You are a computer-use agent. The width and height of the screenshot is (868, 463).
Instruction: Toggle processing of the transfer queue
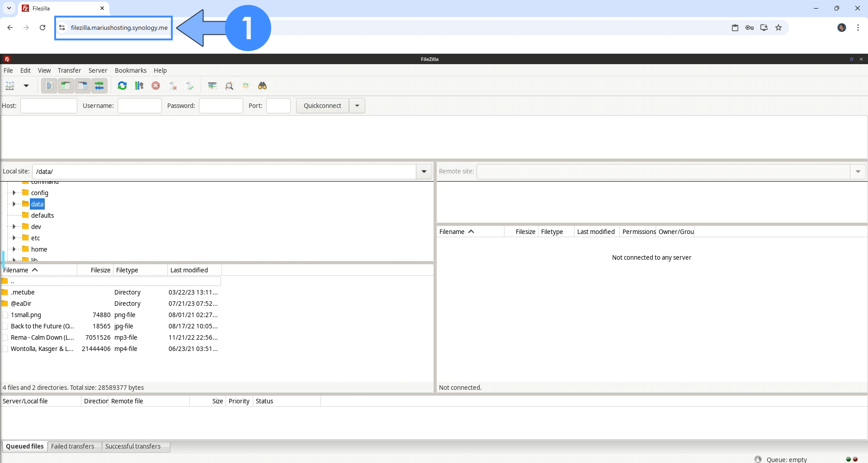[x=139, y=86]
